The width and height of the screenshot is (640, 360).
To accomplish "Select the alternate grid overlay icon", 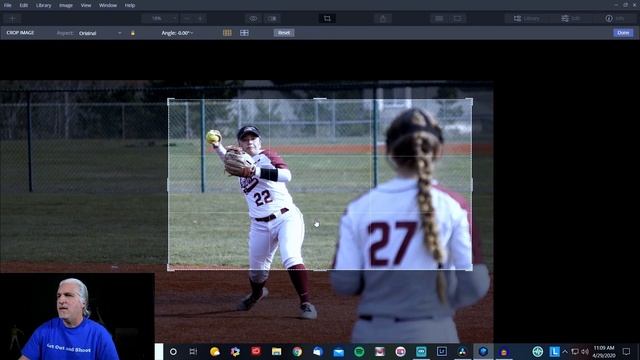I will pos(244,33).
